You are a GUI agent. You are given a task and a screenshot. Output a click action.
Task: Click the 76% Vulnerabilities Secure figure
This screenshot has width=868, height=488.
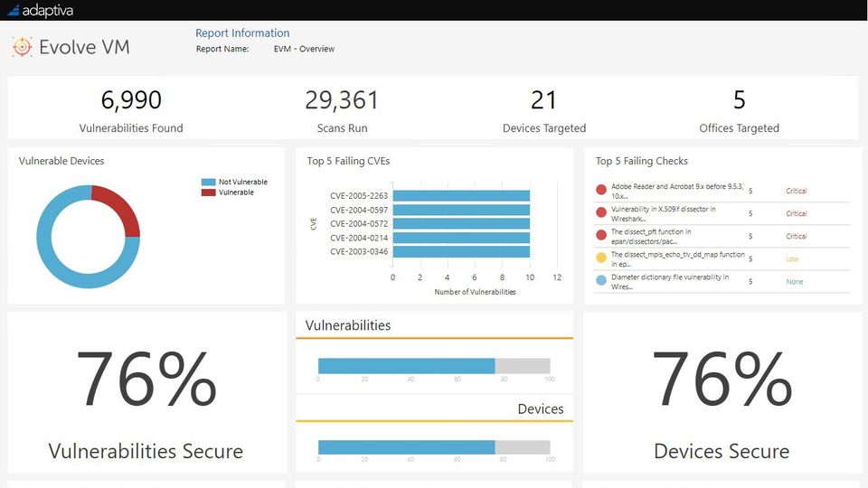click(146, 380)
